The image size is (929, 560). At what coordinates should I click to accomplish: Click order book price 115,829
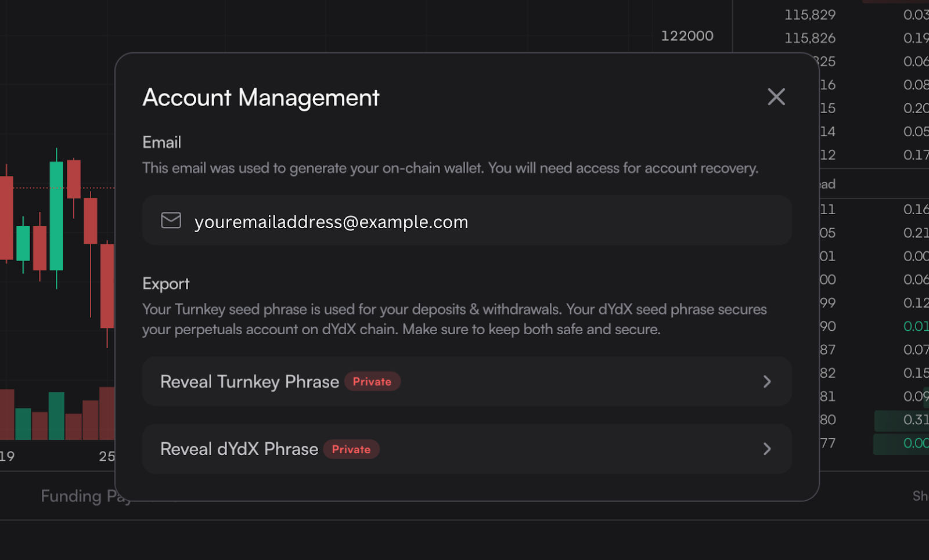[810, 15]
